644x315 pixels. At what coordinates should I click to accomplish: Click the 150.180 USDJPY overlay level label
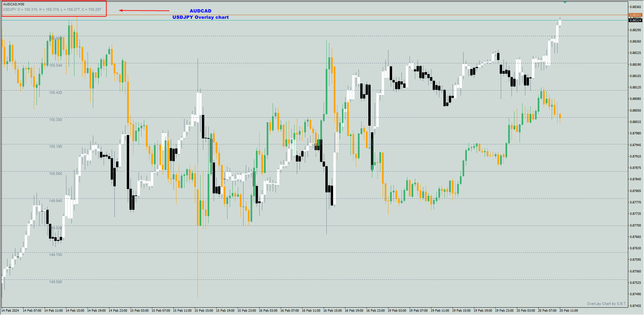56,146
